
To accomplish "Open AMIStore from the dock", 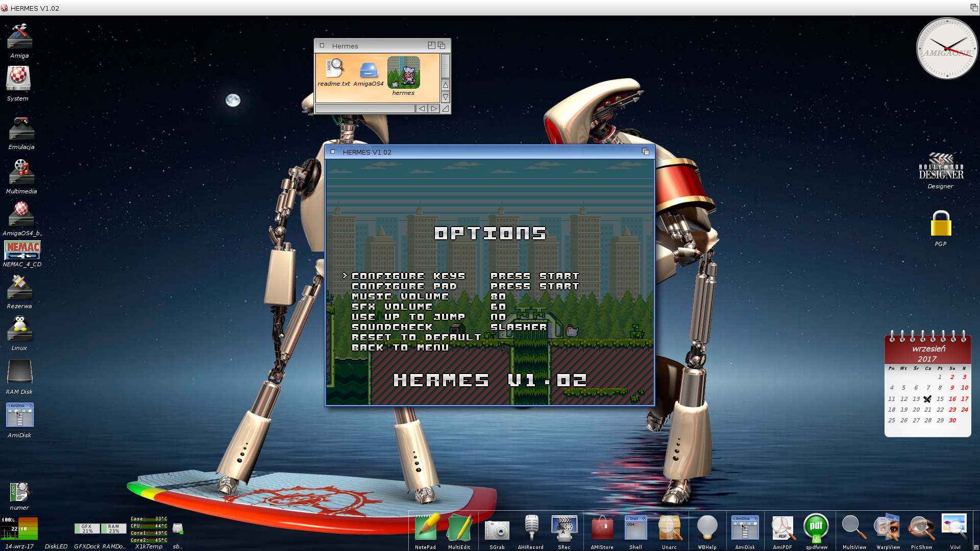I will coord(602,528).
